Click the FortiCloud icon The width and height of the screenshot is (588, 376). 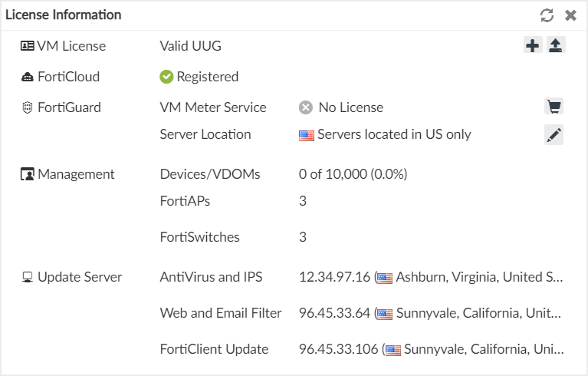[x=27, y=77]
